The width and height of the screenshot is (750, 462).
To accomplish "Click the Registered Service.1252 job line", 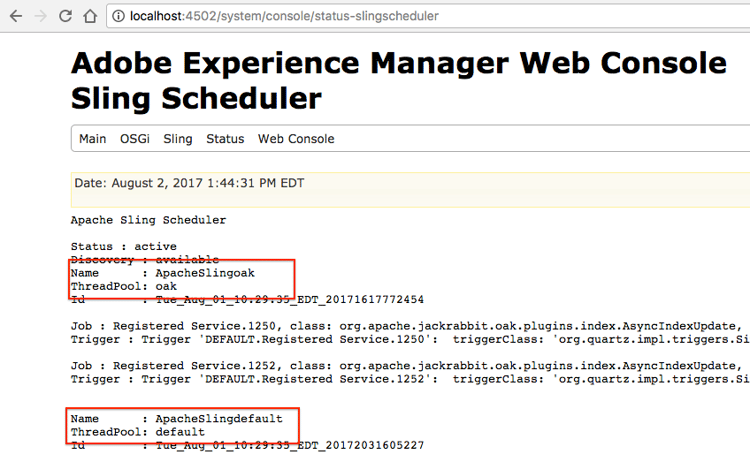I will pos(410,366).
